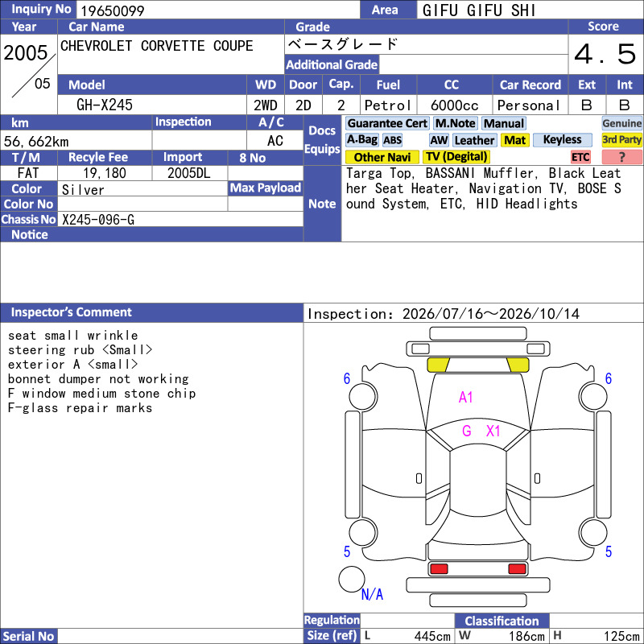Click the fuel value Petrol
The height and width of the screenshot is (644, 644).
[x=388, y=105]
